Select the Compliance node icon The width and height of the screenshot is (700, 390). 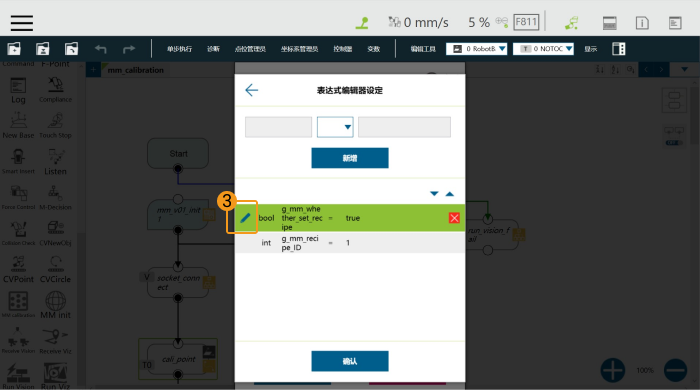pyautogui.click(x=55, y=90)
